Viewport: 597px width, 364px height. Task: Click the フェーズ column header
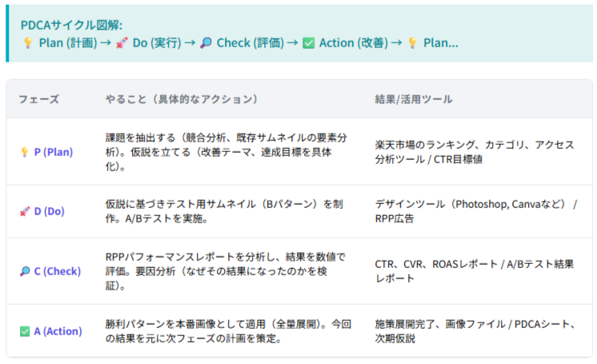coord(38,99)
